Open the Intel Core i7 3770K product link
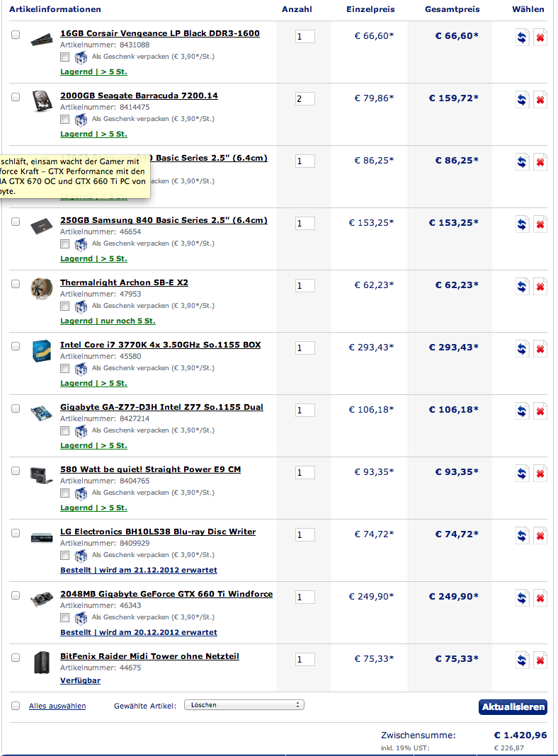The height and width of the screenshot is (756, 558). [x=161, y=345]
